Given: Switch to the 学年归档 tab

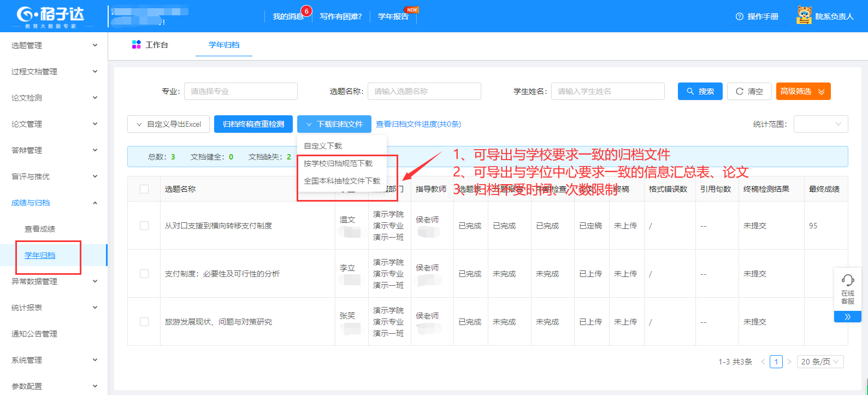Looking at the screenshot, I should (224, 45).
